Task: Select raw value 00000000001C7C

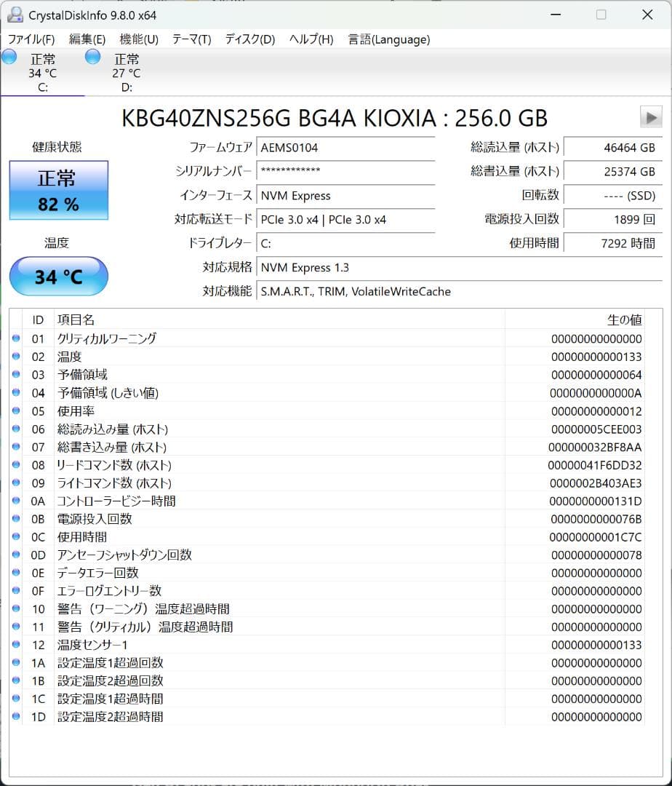Action: tap(596, 537)
